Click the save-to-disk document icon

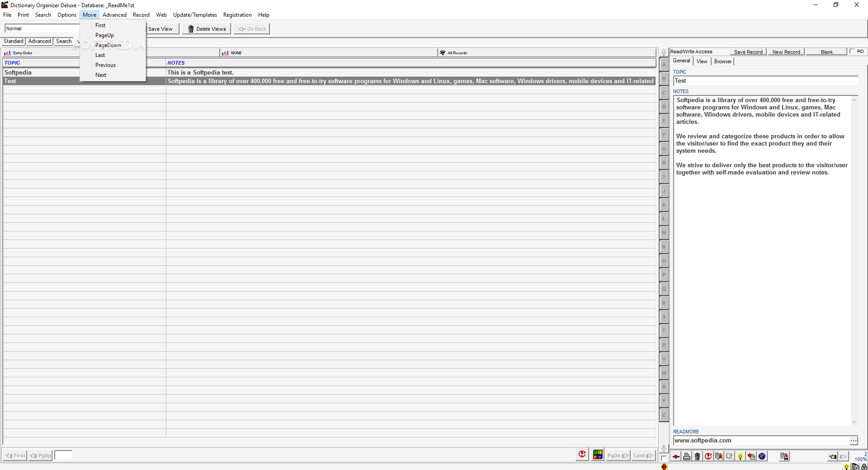tap(784, 456)
